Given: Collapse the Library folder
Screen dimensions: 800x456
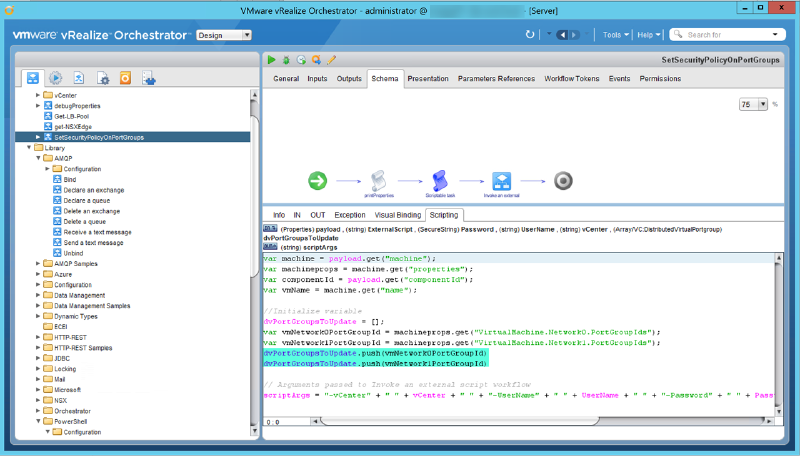Looking at the screenshot, I should pos(29,147).
